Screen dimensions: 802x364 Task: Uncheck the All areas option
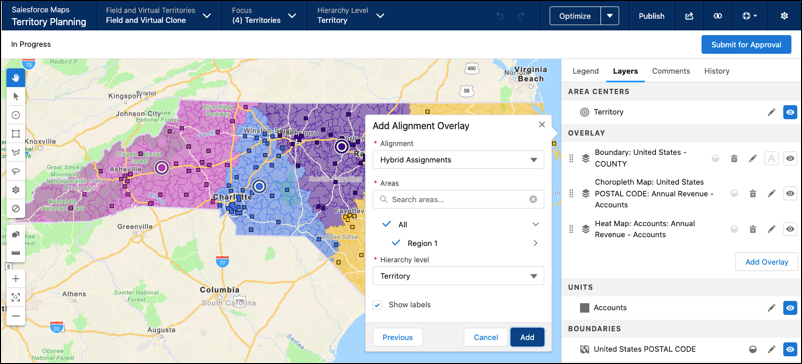point(387,224)
